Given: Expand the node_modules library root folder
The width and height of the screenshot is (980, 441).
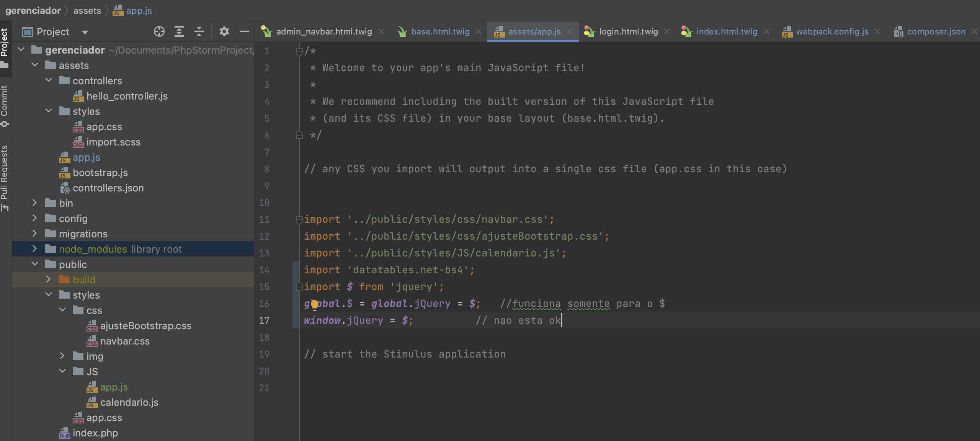Looking at the screenshot, I should point(34,249).
